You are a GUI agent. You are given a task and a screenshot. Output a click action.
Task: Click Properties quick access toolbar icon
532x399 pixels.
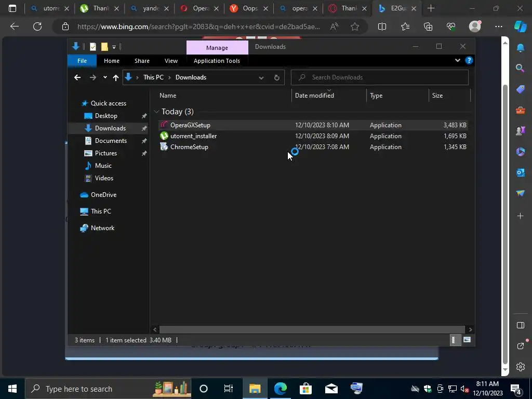(92, 47)
